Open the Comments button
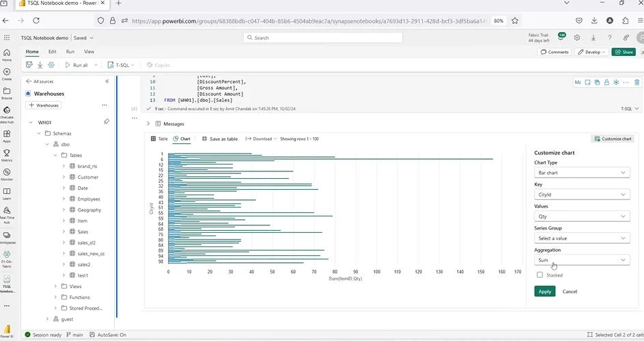This screenshot has width=644, height=342. point(555,52)
